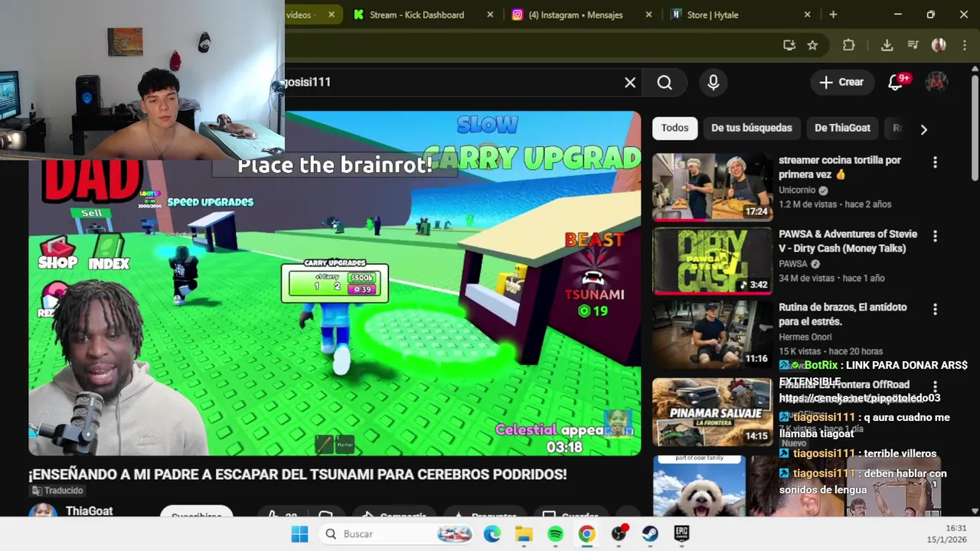Image resolution: width=980 pixels, height=551 pixels.
Task: Close the videos tab
Action: click(x=332, y=15)
